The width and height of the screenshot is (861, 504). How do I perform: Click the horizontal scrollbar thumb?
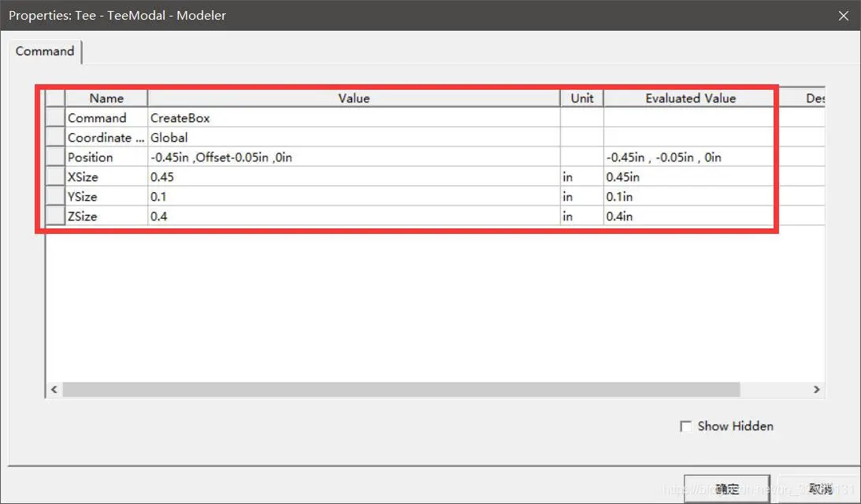coord(402,389)
